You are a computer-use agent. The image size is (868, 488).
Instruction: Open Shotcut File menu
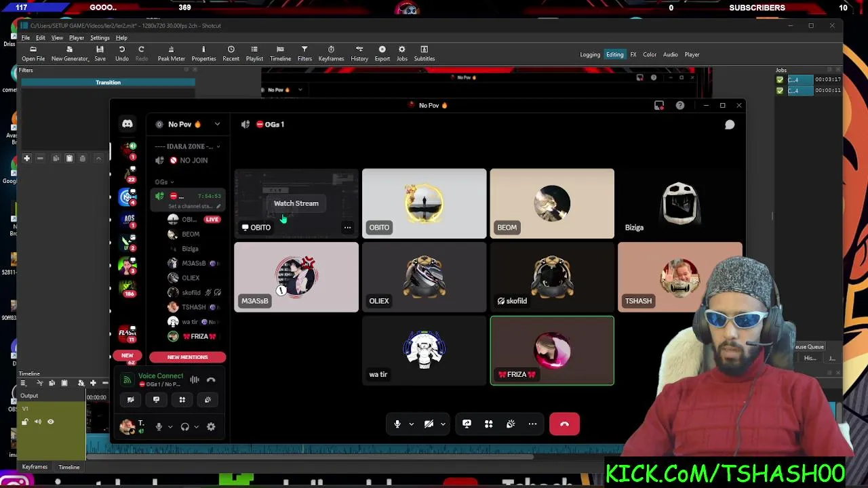tap(25, 38)
